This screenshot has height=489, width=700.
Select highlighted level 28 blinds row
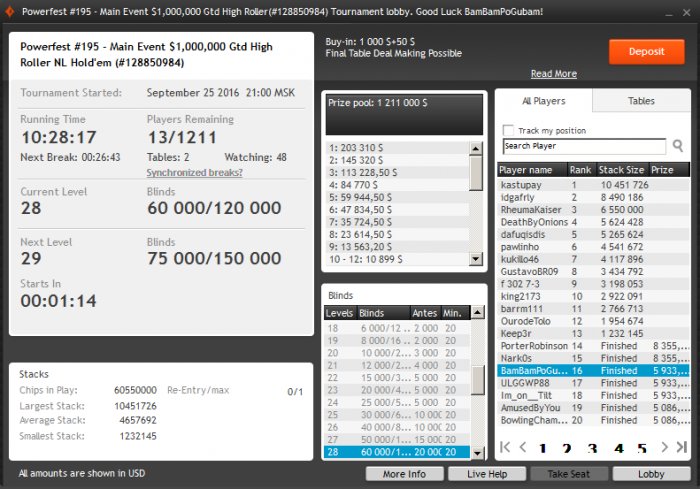point(397,452)
